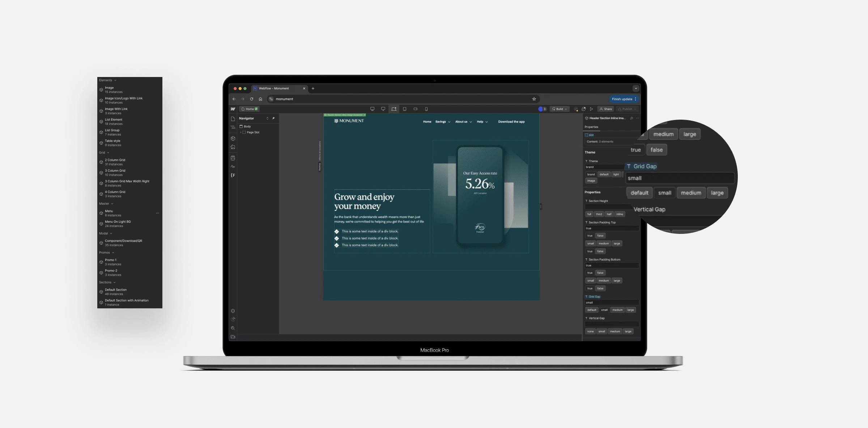Open the Savings nav dropdown
The height and width of the screenshot is (428, 868).
(x=443, y=122)
